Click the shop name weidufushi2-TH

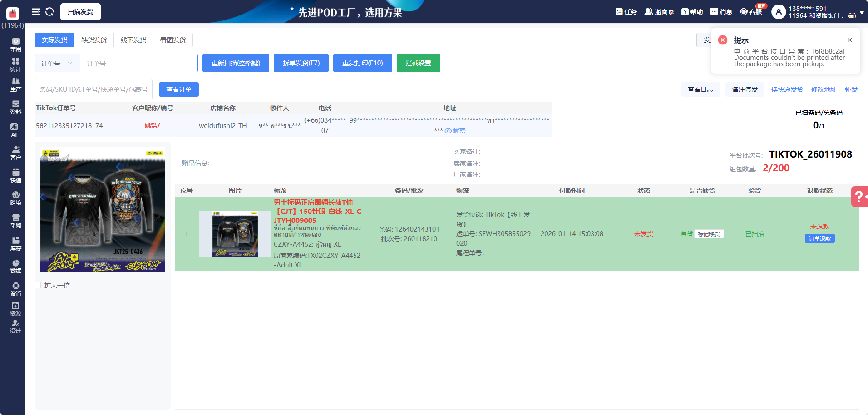click(223, 126)
